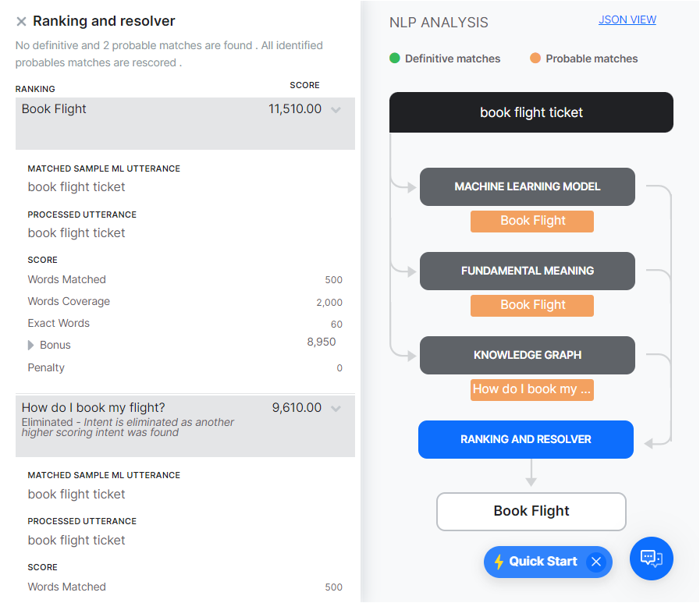Click the Ranking and Resolver node
The height and width of the screenshot is (603, 700).
pos(525,440)
